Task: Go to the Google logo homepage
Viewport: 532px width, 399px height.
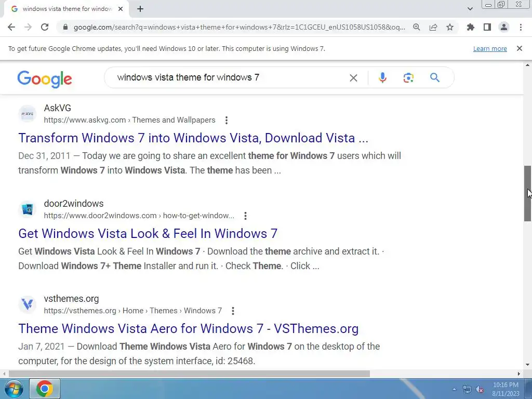Action: (45, 79)
